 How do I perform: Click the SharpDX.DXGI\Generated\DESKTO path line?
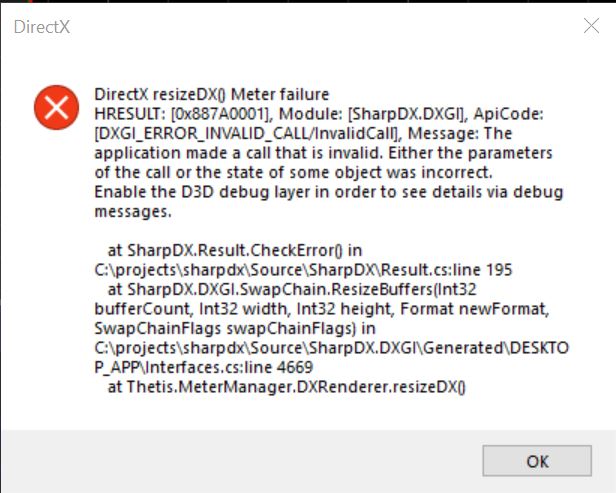[x=332, y=348]
